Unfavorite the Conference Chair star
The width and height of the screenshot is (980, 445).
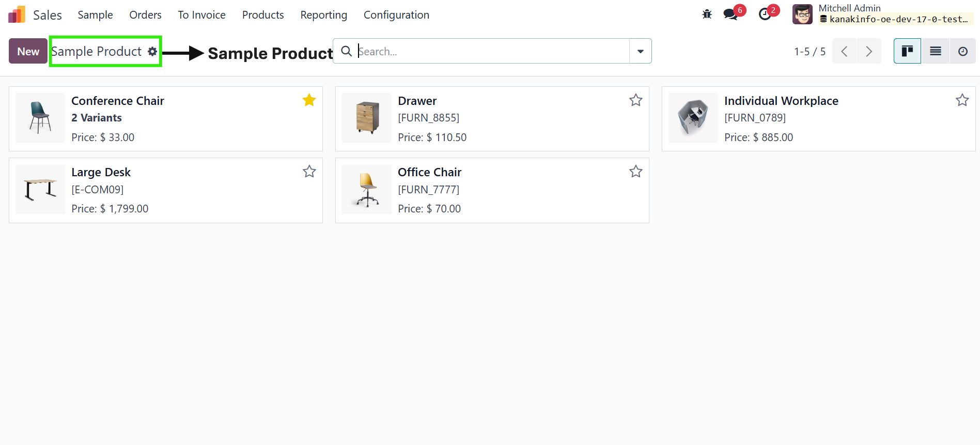pos(309,100)
